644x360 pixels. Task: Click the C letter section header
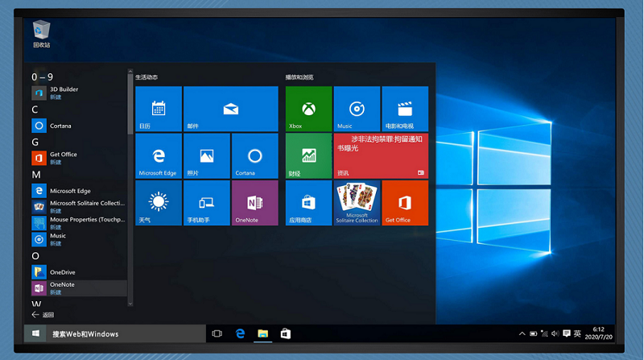coord(35,110)
